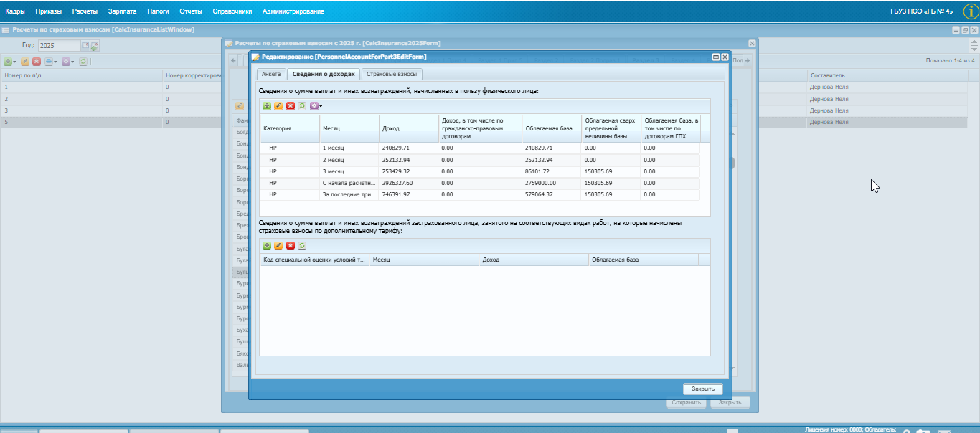Image resolution: width=980 pixels, height=433 pixels.
Task: Click empty income column header at table right edge
Action: coord(705,128)
